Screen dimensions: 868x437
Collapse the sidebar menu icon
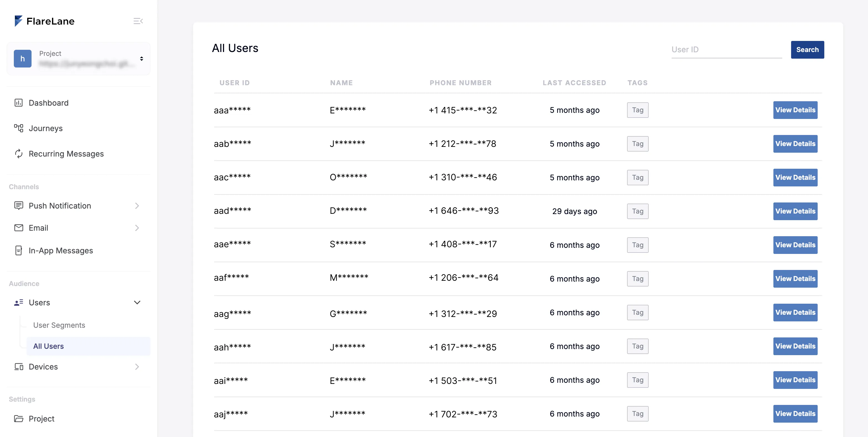(x=138, y=21)
